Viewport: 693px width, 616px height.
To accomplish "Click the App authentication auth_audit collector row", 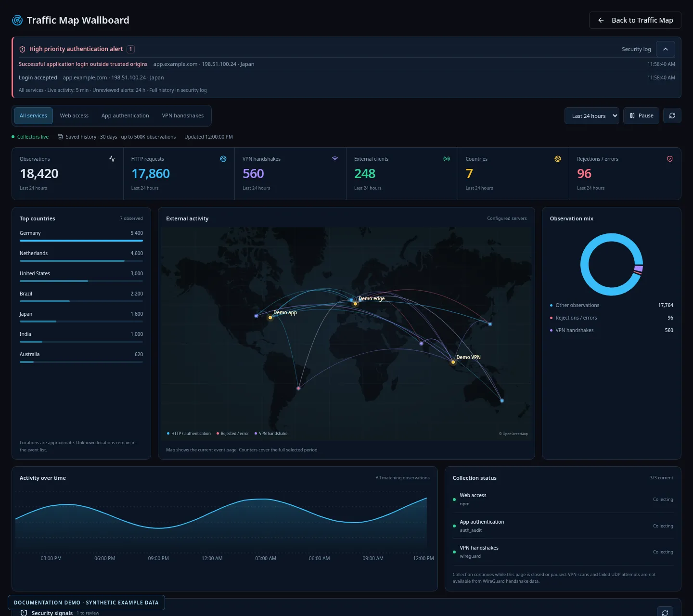I will coord(563,526).
